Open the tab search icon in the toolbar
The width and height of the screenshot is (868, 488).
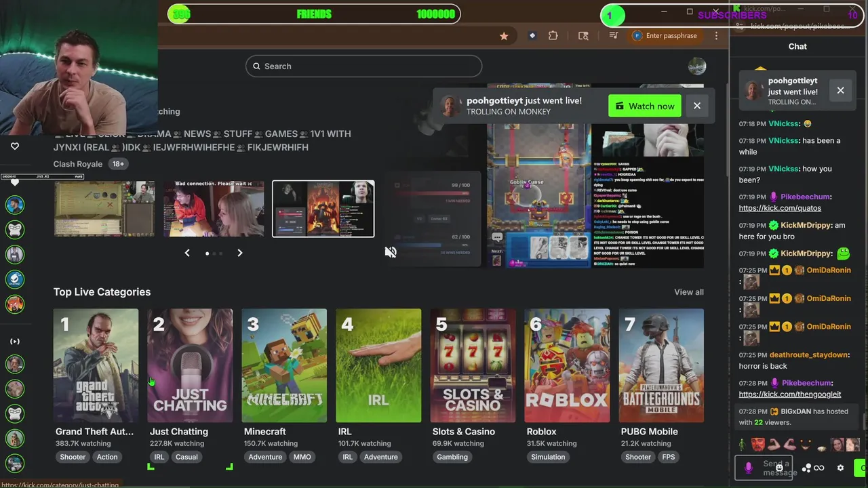pyautogui.click(x=583, y=36)
